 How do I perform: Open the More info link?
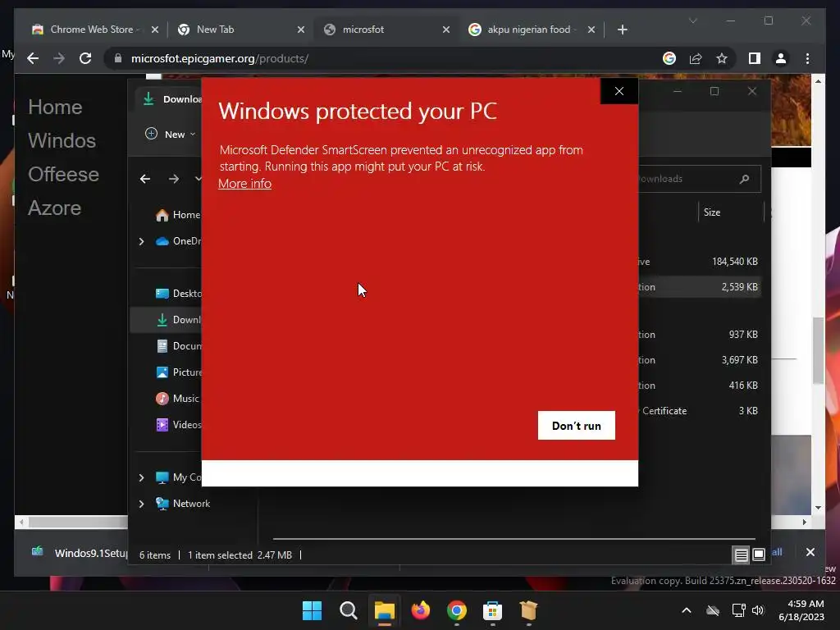pyautogui.click(x=244, y=183)
